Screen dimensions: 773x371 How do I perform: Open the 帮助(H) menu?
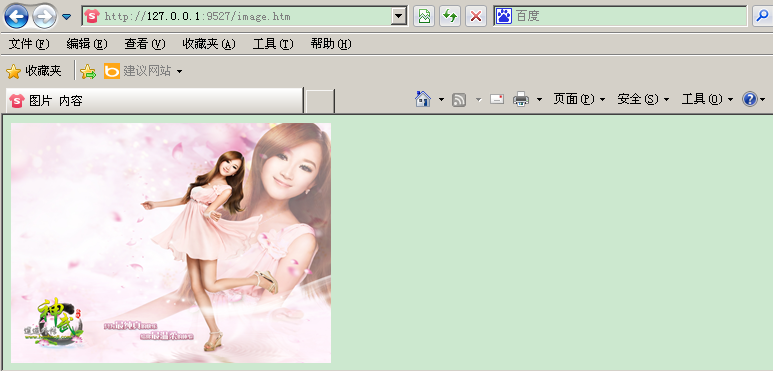(x=331, y=44)
